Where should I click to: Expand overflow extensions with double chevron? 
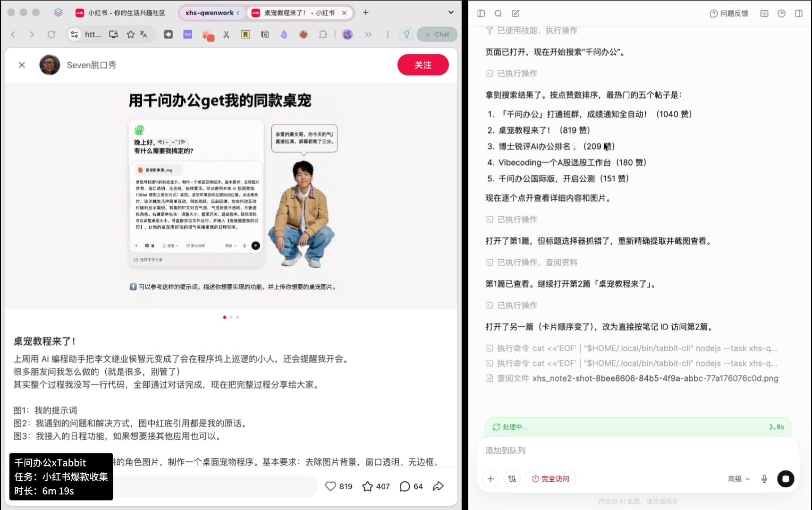tap(368, 34)
